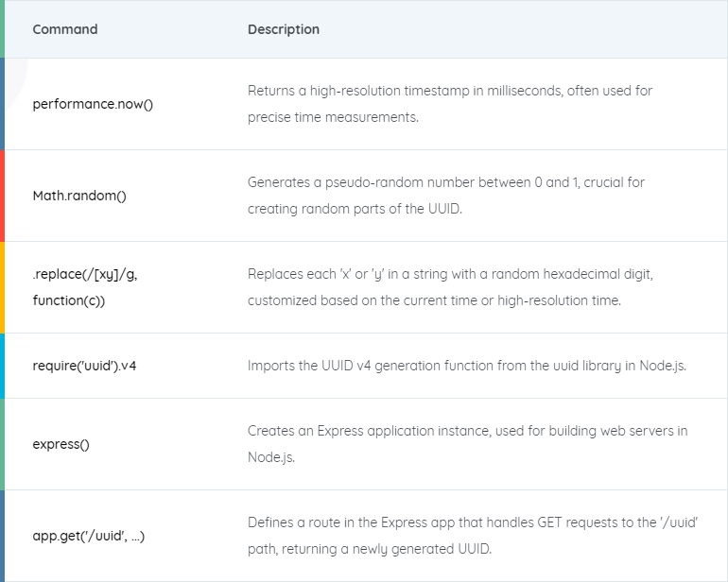
Task: Click the Description column header
Action: (284, 29)
